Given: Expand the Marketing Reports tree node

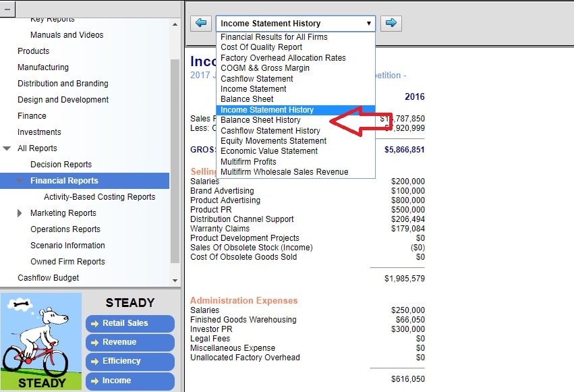Looking at the screenshot, I should point(20,213).
